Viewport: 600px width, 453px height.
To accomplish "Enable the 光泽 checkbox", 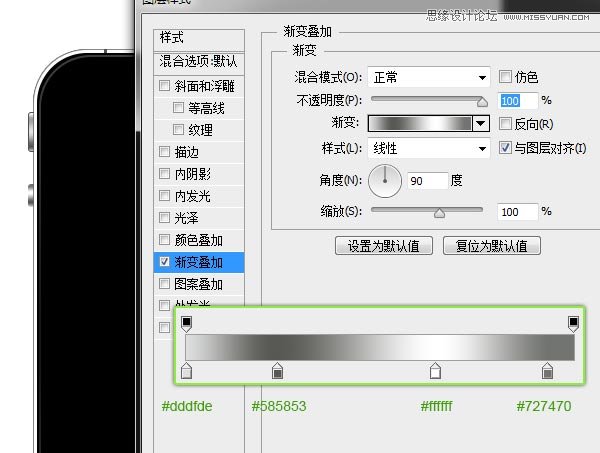I will [164, 217].
